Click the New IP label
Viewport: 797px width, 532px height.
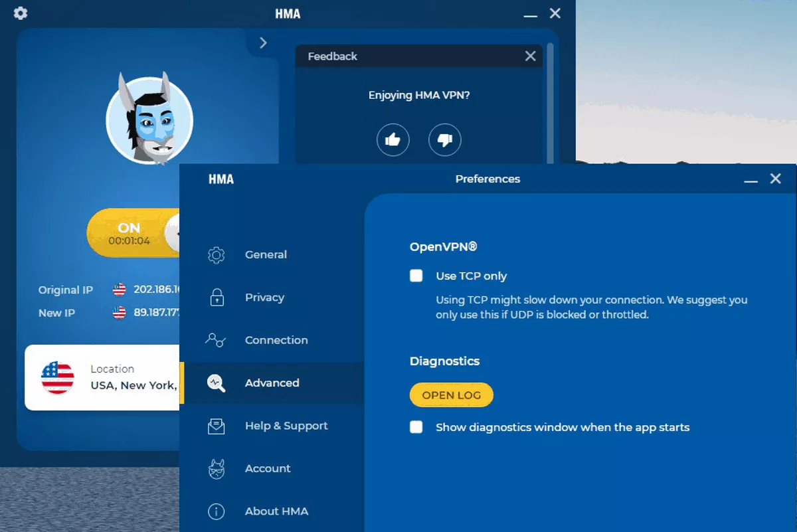(56, 313)
